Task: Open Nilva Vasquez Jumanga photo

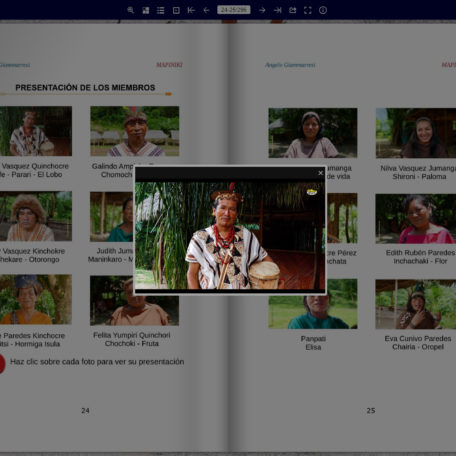Action: click(x=416, y=133)
